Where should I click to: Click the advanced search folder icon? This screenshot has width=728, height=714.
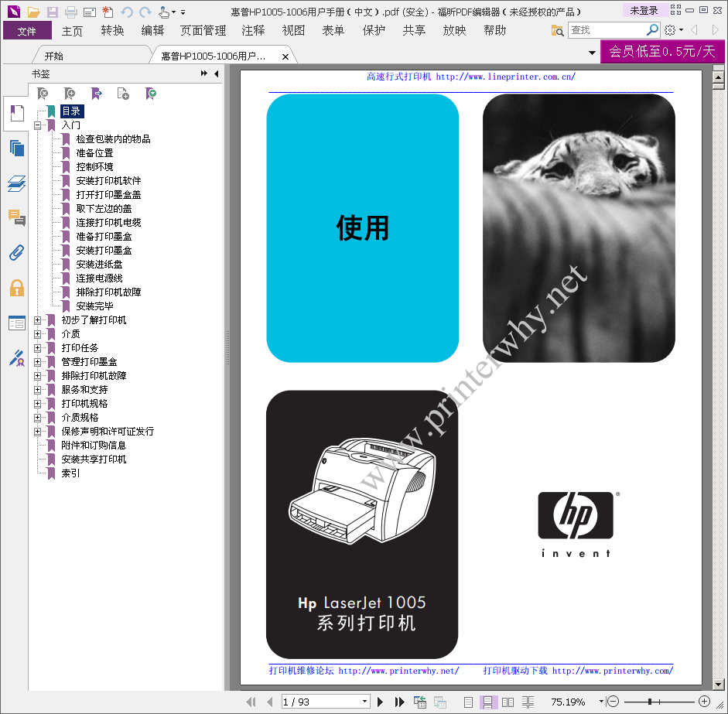557,31
